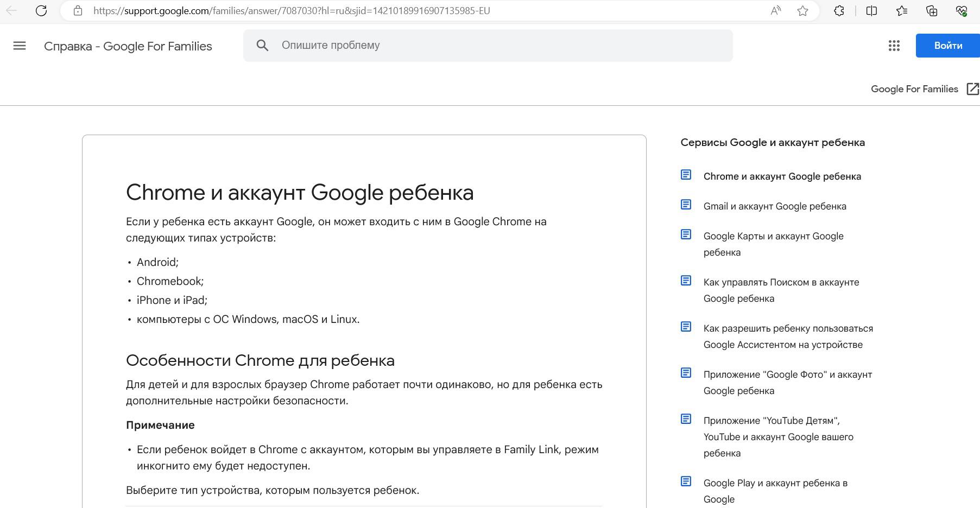Click the Google apps grid icon

pyautogui.click(x=894, y=46)
